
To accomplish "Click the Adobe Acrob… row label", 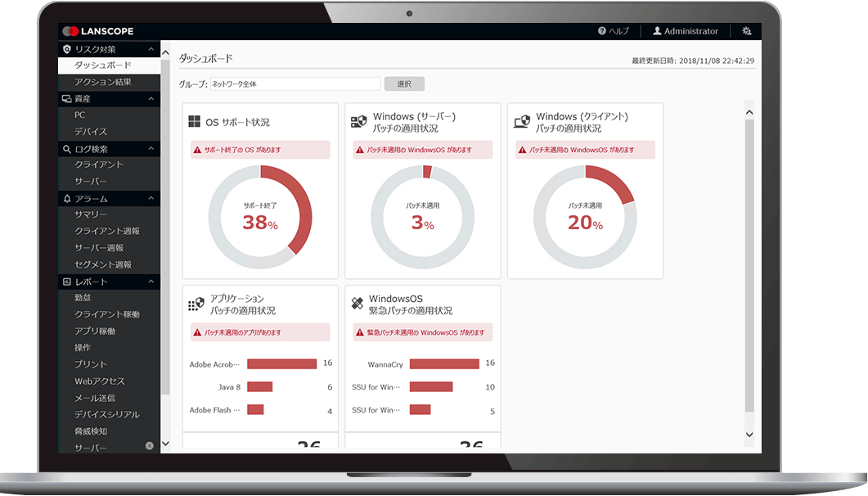I will 215,364.
